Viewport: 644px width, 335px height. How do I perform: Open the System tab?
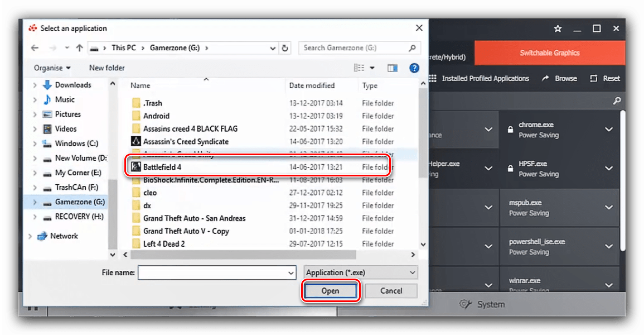pos(482,304)
